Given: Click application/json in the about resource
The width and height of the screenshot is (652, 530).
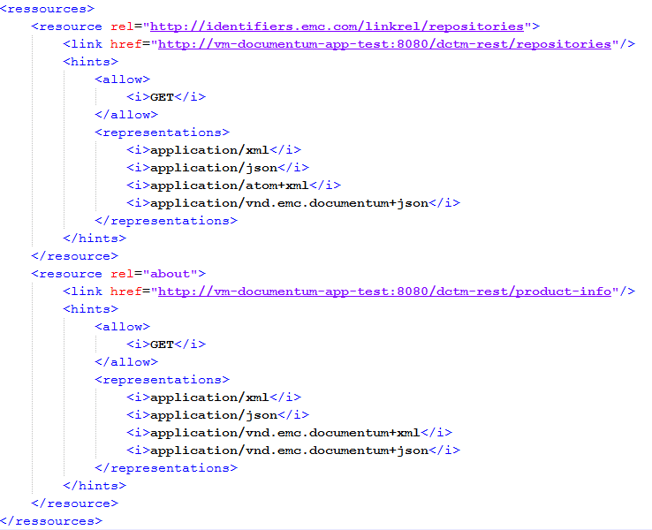Looking at the screenshot, I should (214, 415).
